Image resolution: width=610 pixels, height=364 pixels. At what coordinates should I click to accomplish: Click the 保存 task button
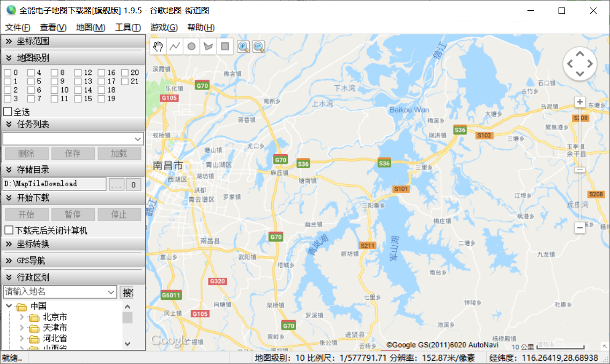pyautogui.click(x=73, y=154)
